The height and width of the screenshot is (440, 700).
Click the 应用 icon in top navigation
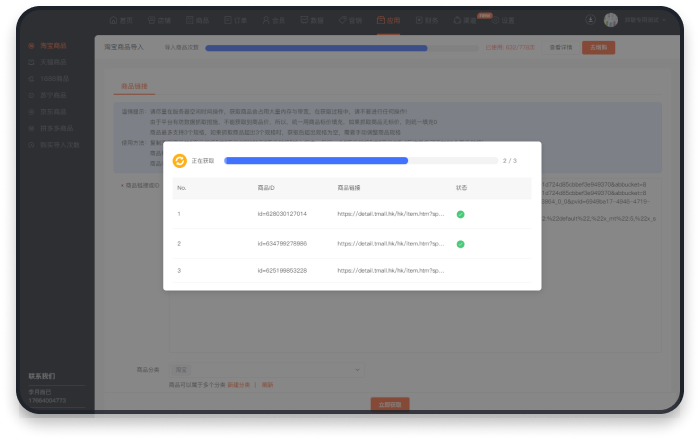click(381, 20)
